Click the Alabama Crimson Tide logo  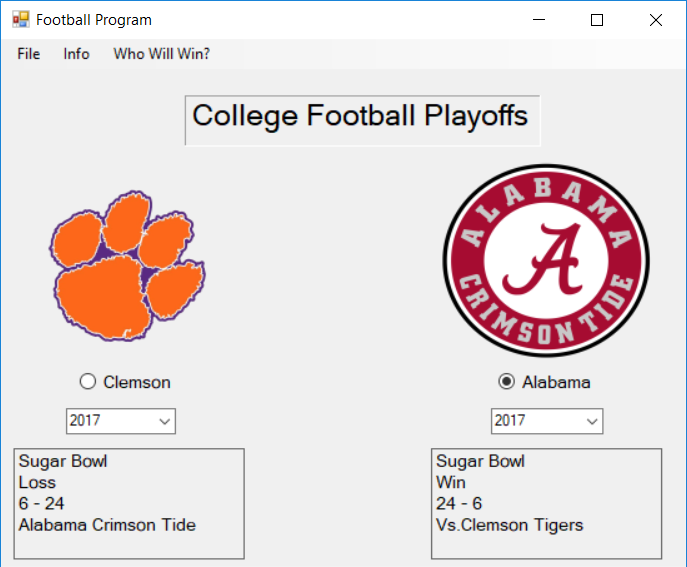(x=546, y=260)
